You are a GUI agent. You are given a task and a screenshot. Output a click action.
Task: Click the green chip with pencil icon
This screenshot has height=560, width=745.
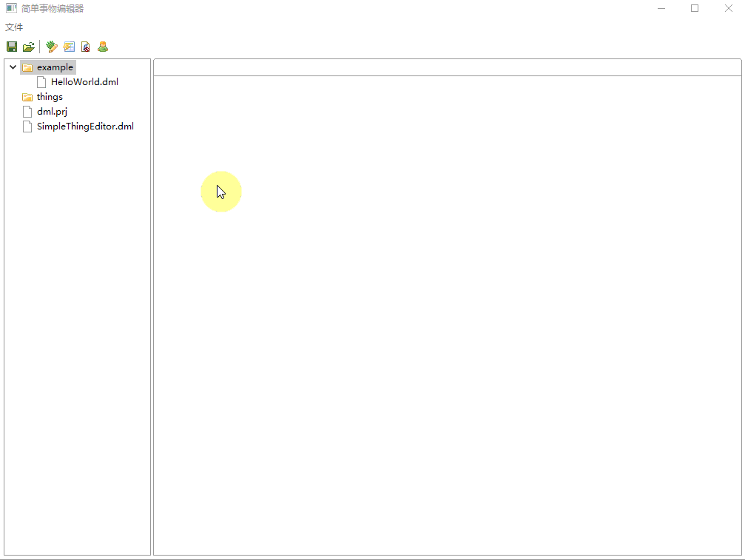pos(51,47)
